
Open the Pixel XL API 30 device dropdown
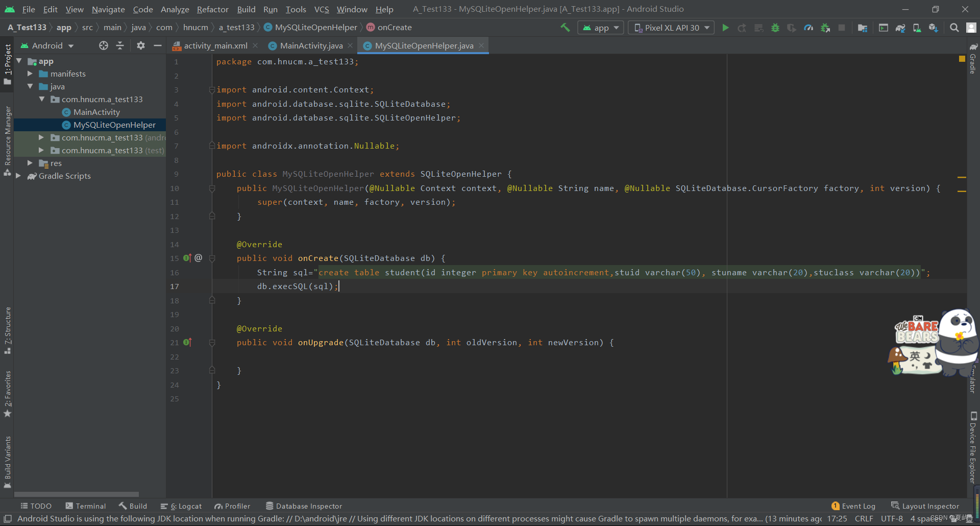pos(671,28)
